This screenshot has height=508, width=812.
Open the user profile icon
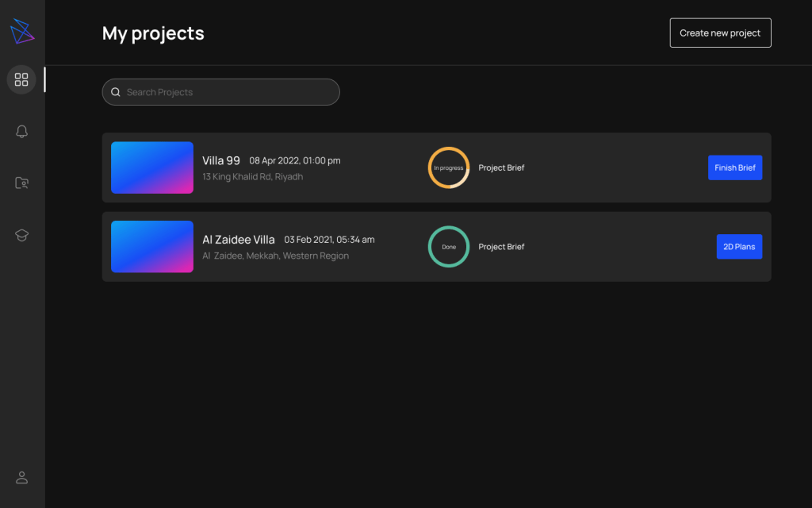point(22,477)
